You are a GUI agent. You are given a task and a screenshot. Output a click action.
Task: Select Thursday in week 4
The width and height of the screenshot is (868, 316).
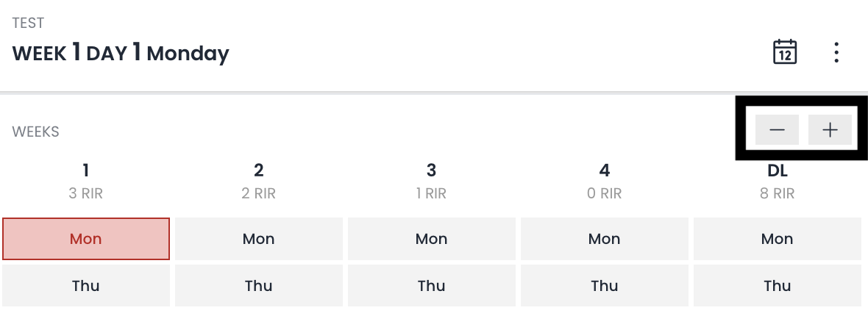click(605, 286)
